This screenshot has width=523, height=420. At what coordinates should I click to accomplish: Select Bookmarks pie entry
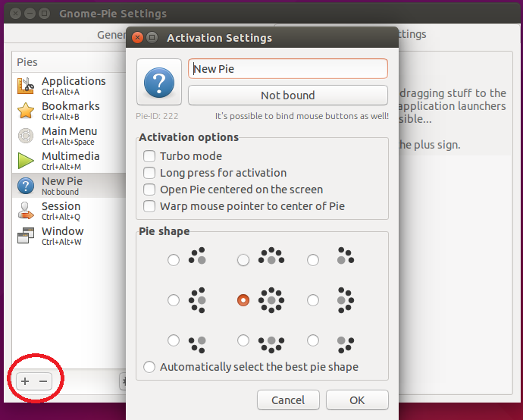coord(69,111)
